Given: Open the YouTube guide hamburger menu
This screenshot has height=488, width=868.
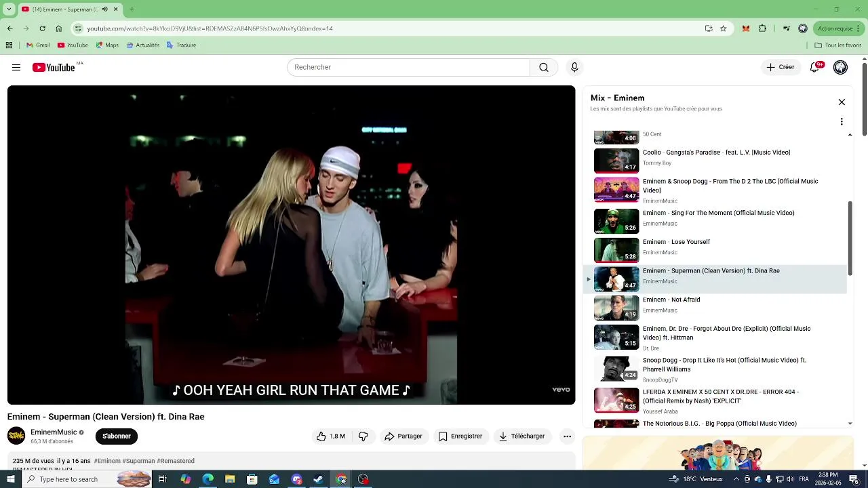Looking at the screenshot, I should [x=16, y=67].
